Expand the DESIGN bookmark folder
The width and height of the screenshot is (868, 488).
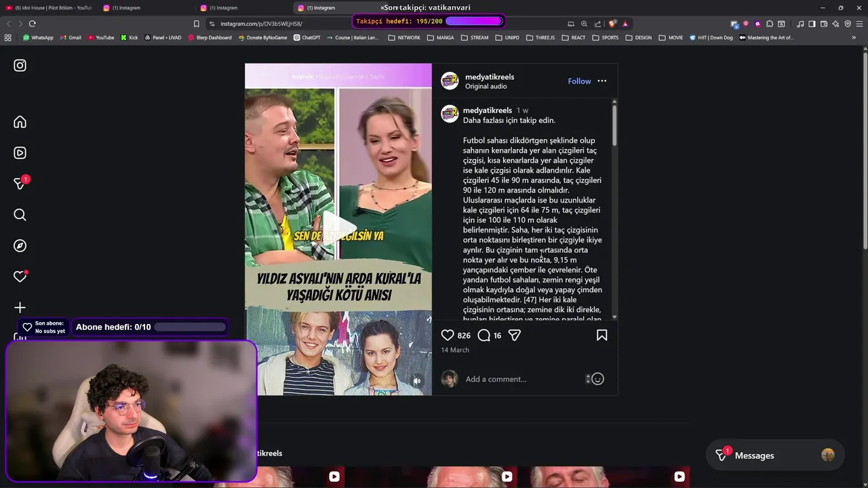(638, 38)
